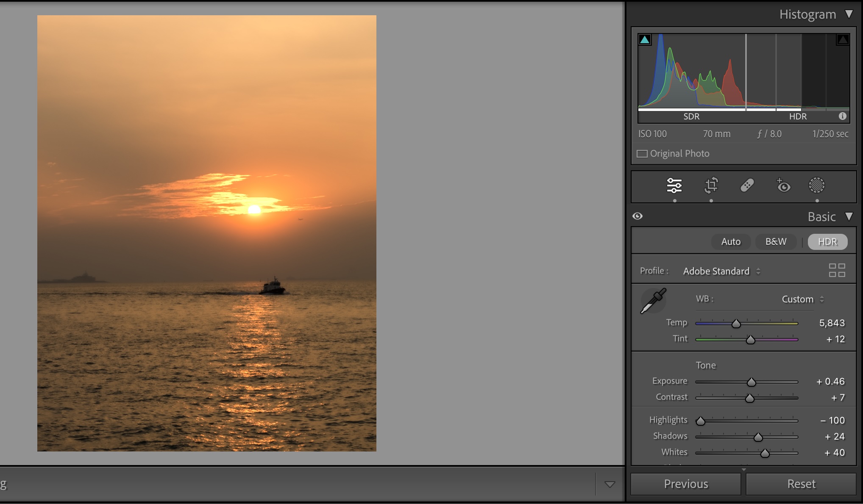Collapse the Histogram panel
The width and height of the screenshot is (863, 504).
(849, 14)
